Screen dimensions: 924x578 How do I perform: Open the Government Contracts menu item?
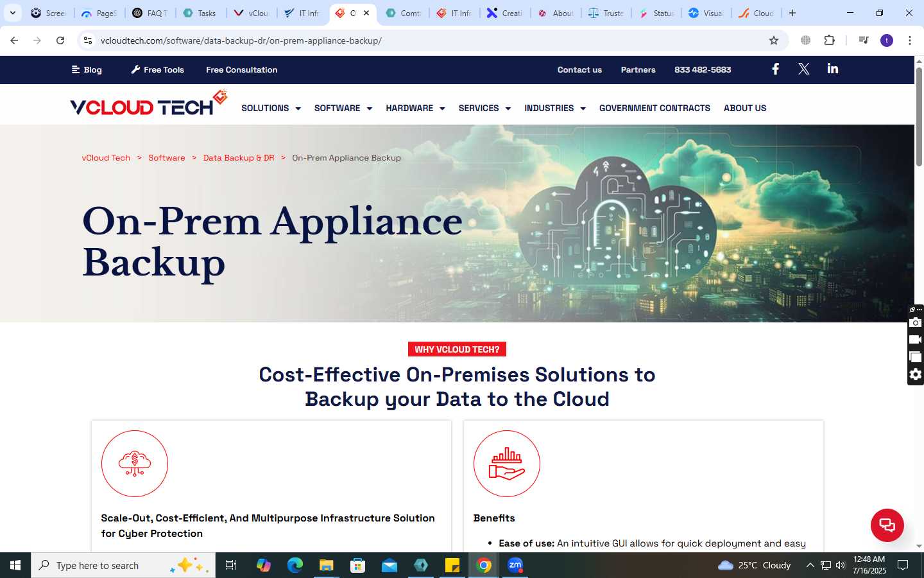point(654,108)
